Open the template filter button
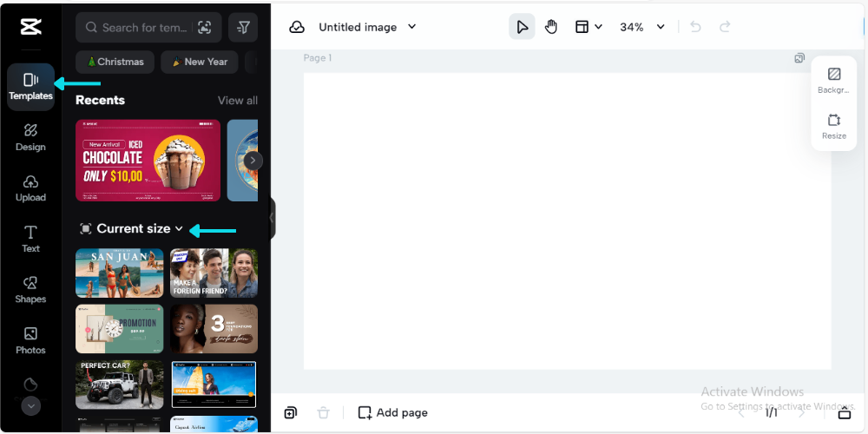Viewport: 868px width, 434px height. pos(243,28)
